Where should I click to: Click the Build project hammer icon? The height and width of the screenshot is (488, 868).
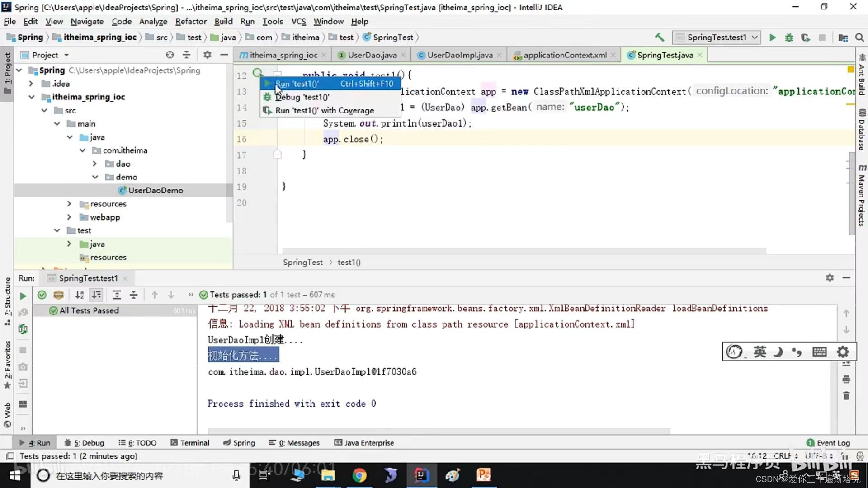[660, 37]
